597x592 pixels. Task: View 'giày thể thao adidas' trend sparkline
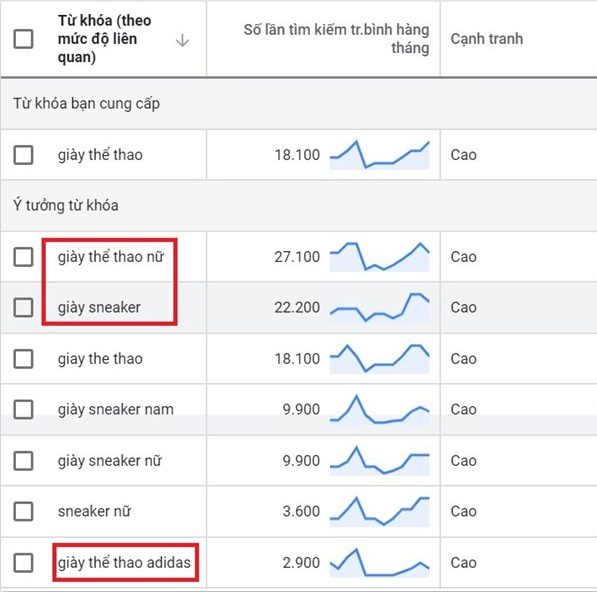380,563
